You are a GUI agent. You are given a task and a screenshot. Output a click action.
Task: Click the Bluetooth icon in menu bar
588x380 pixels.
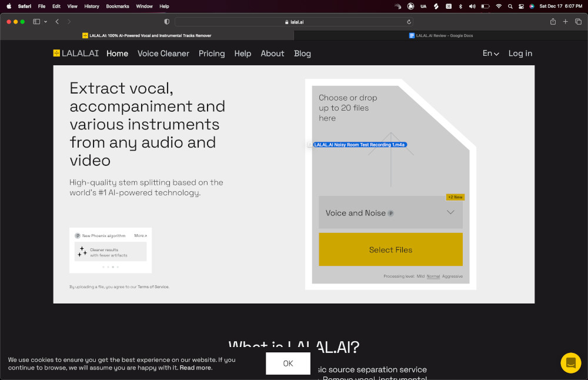[x=460, y=6]
